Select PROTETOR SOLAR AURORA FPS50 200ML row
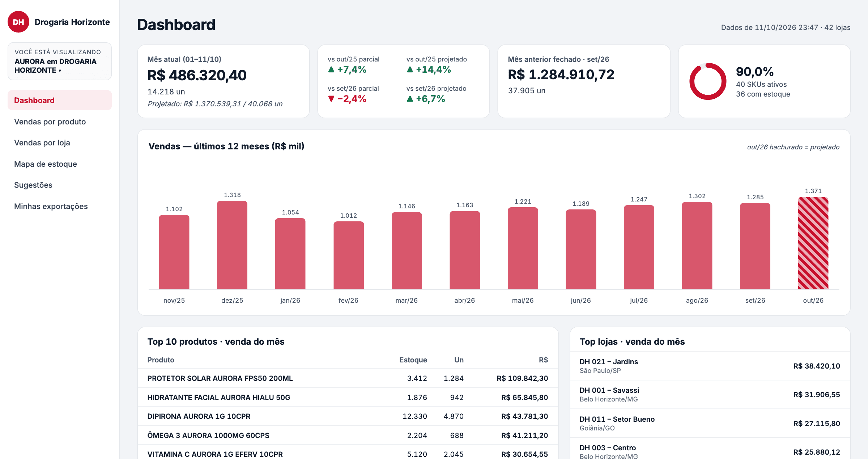This screenshot has height=459, width=868. coord(348,378)
